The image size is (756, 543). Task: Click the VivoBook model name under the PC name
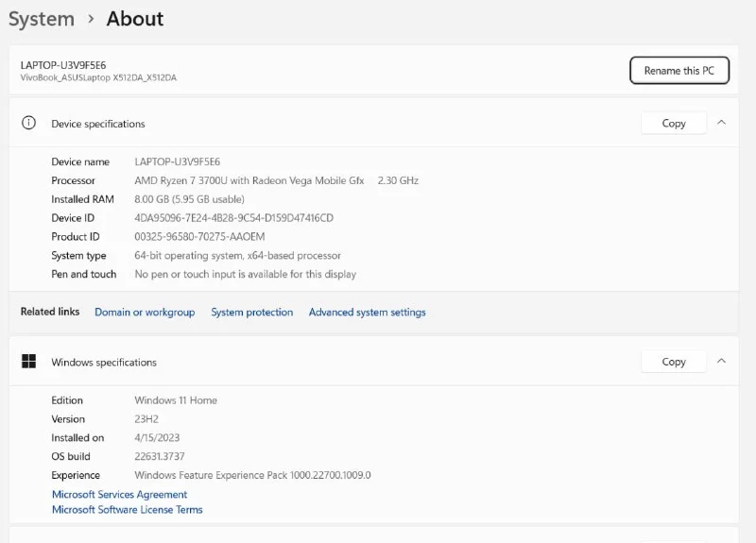pyautogui.click(x=98, y=77)
